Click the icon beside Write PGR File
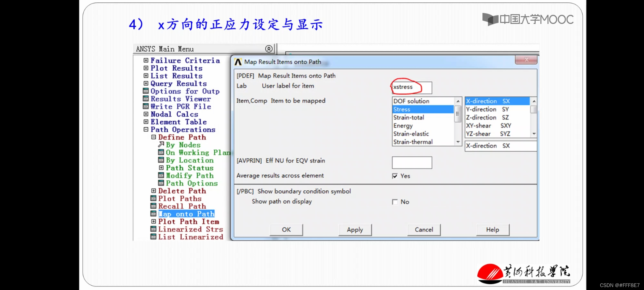This screenshot has width=644, height=290. point(146,106)
